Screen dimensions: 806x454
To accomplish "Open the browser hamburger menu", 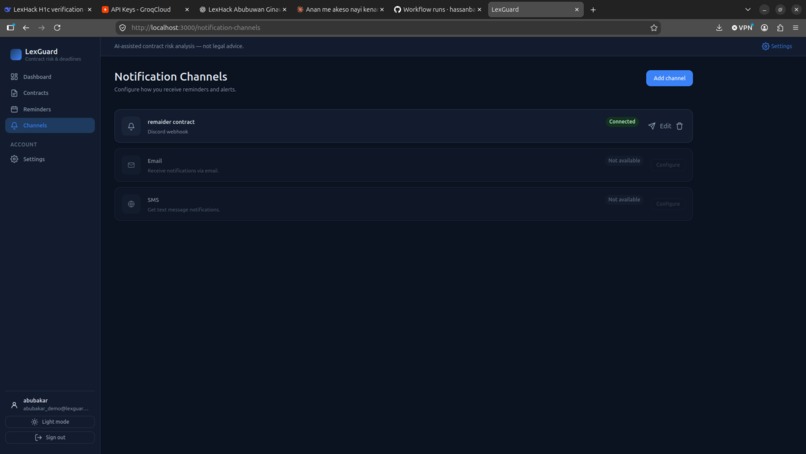I will tap(795, 28).
